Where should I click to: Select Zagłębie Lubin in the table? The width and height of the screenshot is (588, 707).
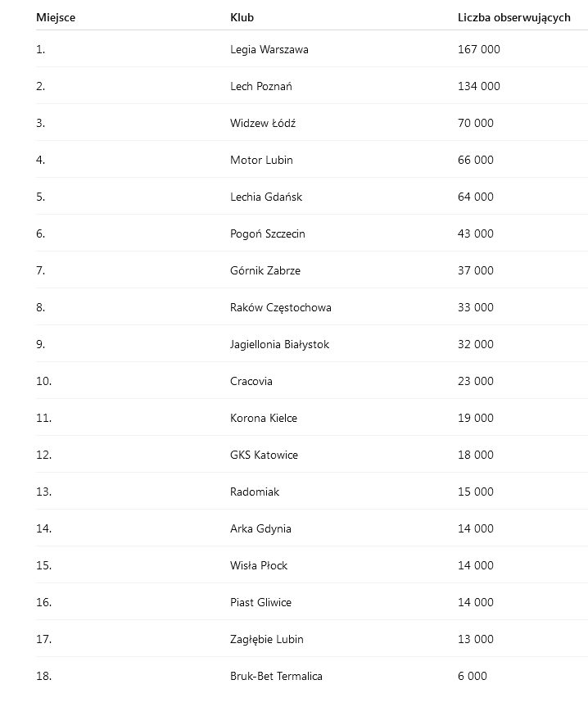pyautogui.click(x=267, y=639)
